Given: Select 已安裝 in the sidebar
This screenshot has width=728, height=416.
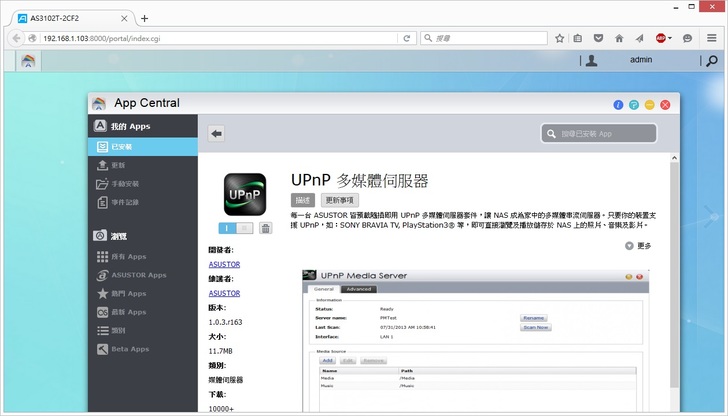Looking at the screenshot, I should pyautogui.click(x=121, y=147).
